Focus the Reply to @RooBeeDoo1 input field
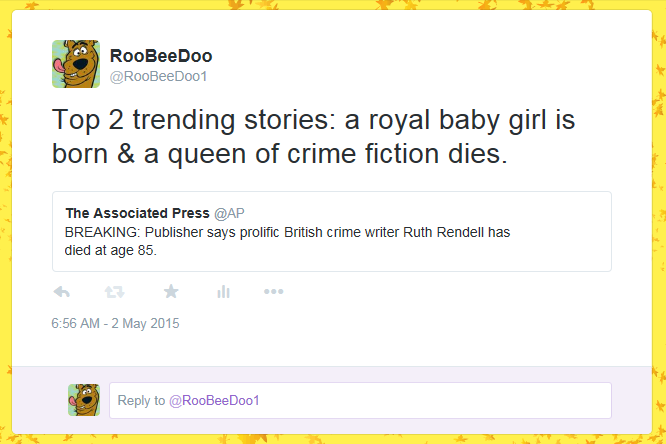Screen dimensions: 666x444 (x=360, y=400)
